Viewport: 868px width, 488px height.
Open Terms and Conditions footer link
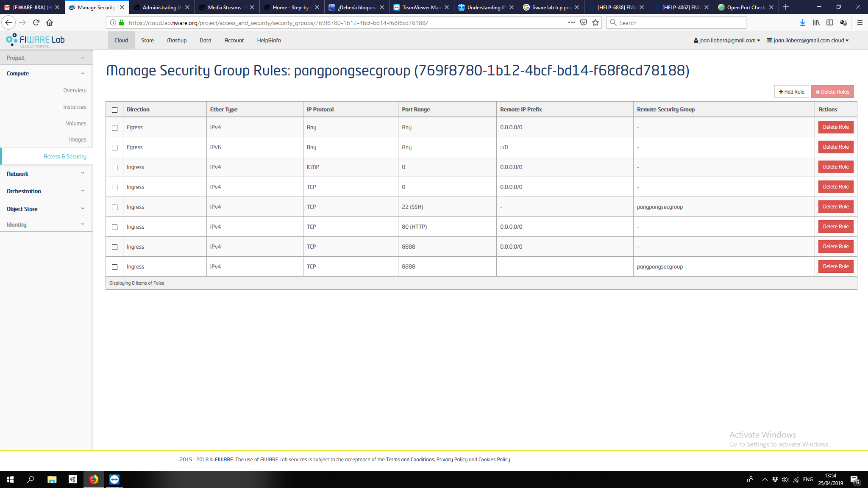tap(410, 460)
